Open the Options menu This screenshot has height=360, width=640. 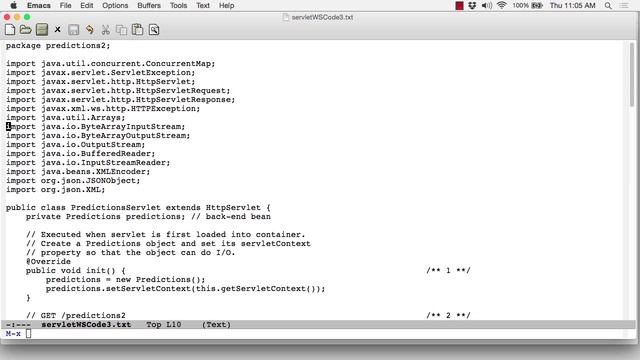tap(115, 5)
